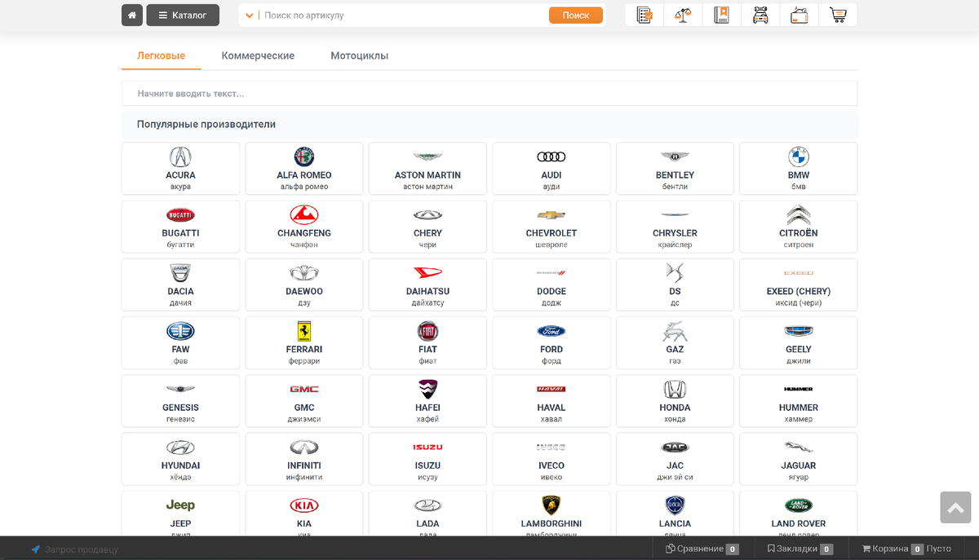Open the KIA brand name
Viewport: 979px width, 560px height.
point(304,523)
